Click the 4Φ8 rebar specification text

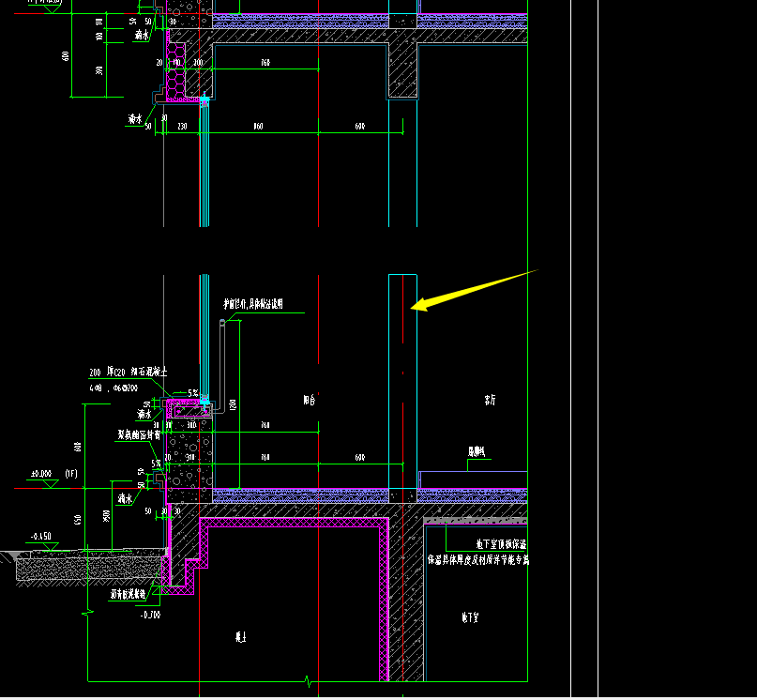point(114,388)
